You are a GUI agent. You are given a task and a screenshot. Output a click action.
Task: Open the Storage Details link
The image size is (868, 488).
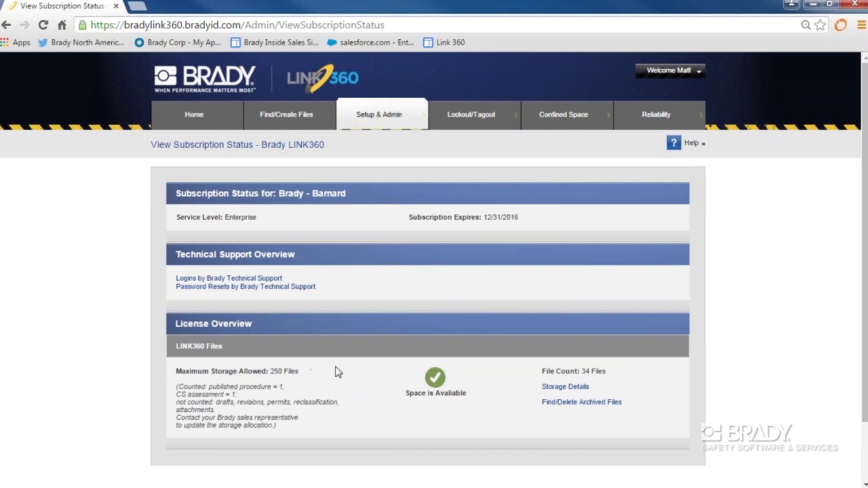[565, 386]
